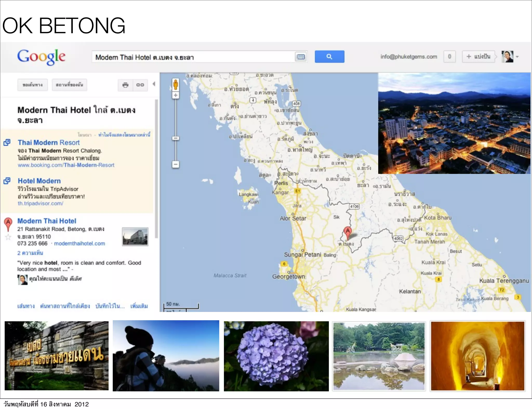The height and width of the screenshot is (409, 532).
Task: Click the E1 highway shield on map
Action: point(298,191)
